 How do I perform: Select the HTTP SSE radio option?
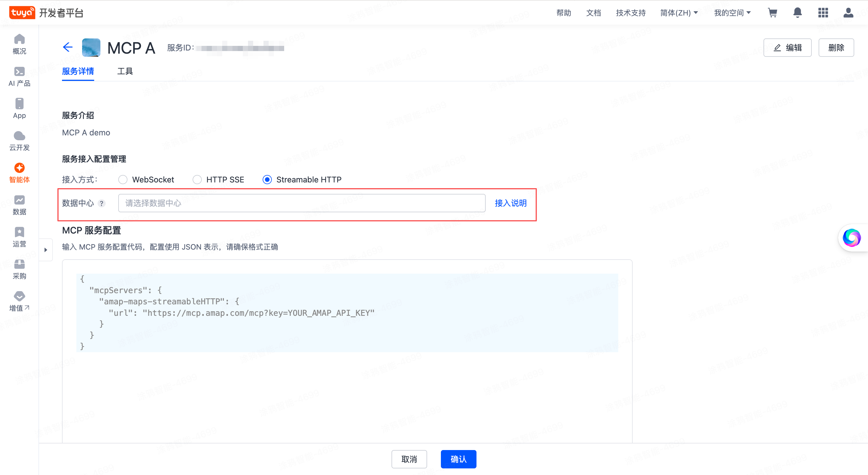tap(197, 180)
